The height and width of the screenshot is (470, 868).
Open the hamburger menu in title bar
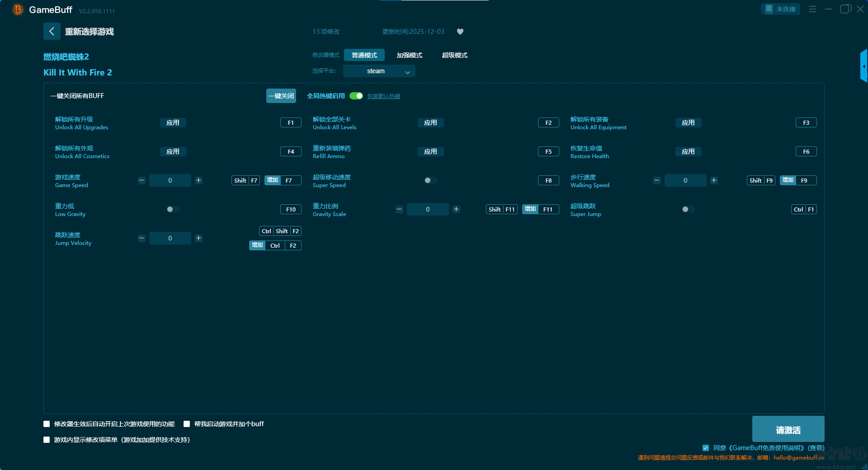[x=812, y=9]
